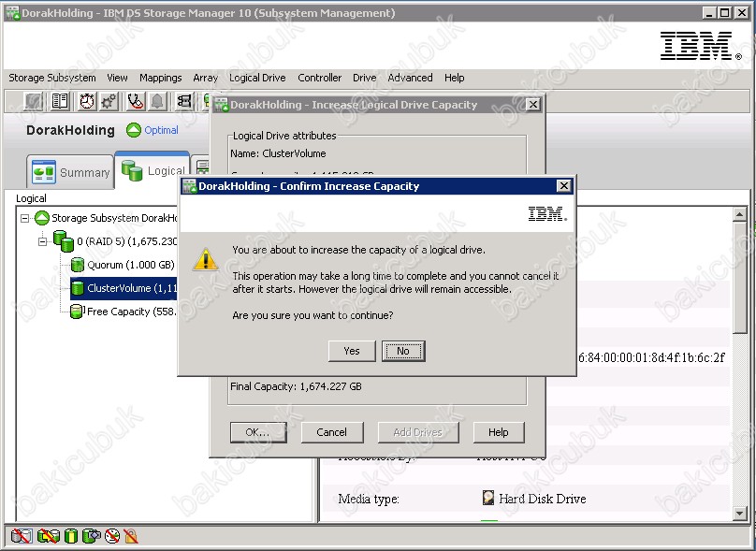Collapse the Storage Subsystem tree node
The width and height of the screenshot is (756, 551).
click(x=24, y=218)
